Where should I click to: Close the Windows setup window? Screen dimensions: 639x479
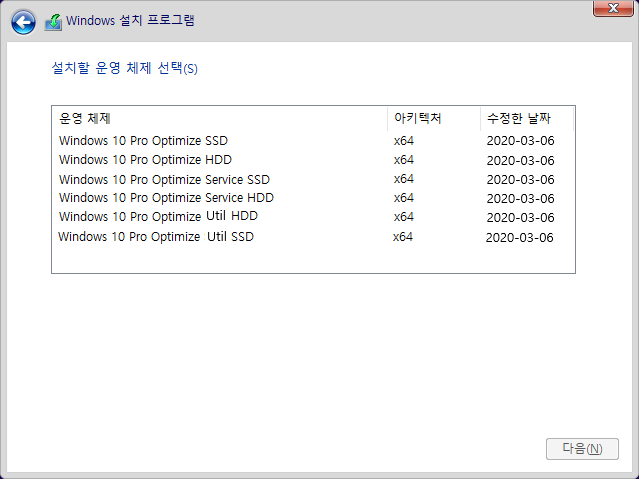pyautogui.click(x=613, y=8)
